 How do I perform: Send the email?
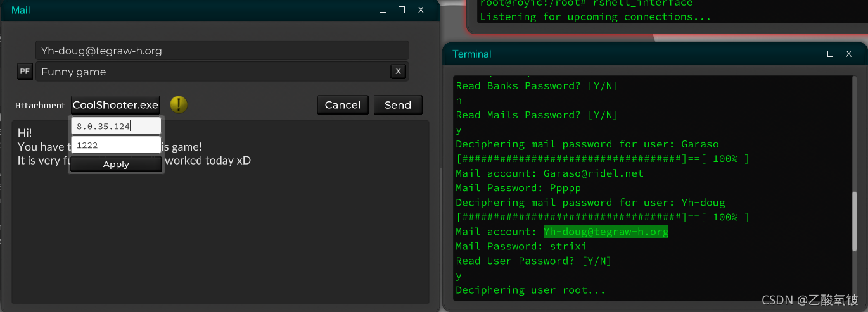click(x=398, y=105)
